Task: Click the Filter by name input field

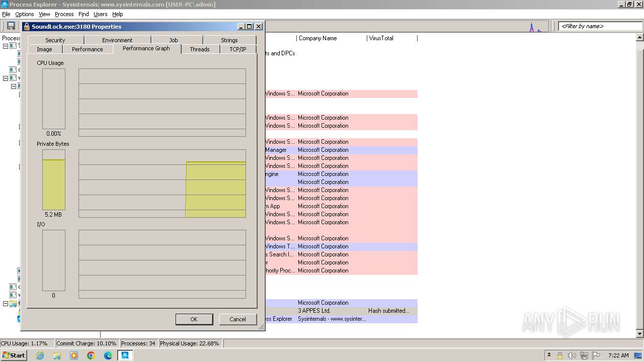Action: pos(600,26)
